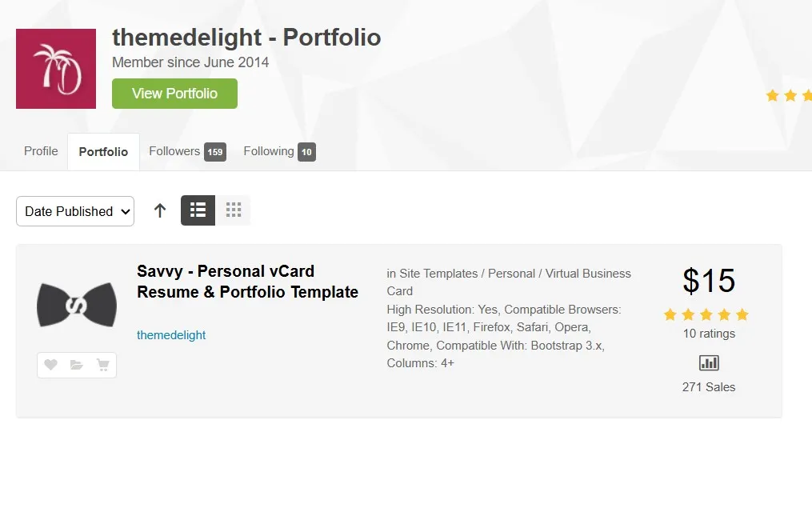812x524 pixels.
Task: Open the Date Published sort dropdown
Action: 75,211
